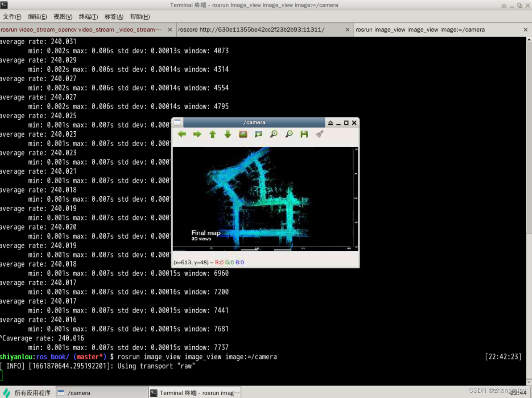Click the image-with-magnifier preview icon
Image resolution: width=532 pixels, height=398 pixels.
pos(258,134)
